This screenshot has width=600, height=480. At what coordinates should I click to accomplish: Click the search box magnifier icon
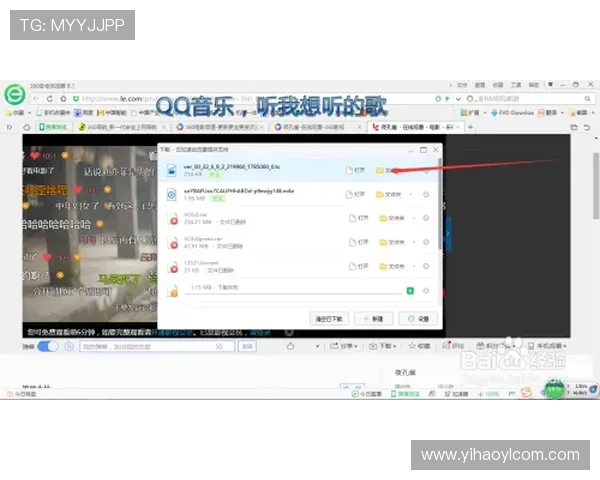tap(587, 99)
